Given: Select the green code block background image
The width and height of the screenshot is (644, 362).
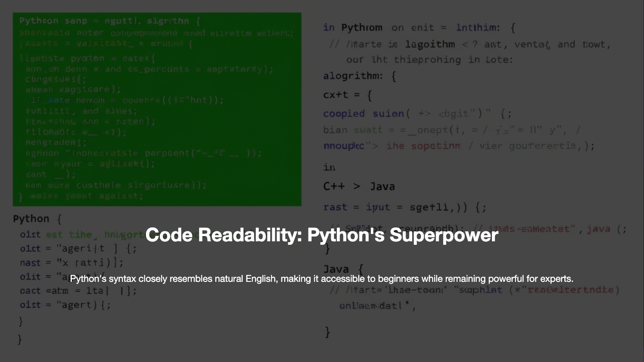Looking at the screenshot, I should pyautogui.click(x=157, y=109).
